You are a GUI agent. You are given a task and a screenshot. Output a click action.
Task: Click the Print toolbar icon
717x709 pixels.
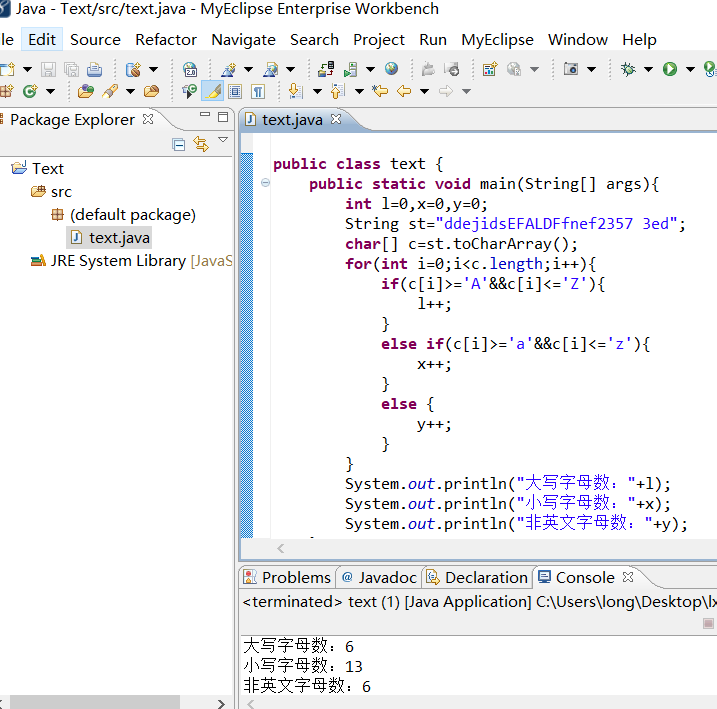point(94,69)
